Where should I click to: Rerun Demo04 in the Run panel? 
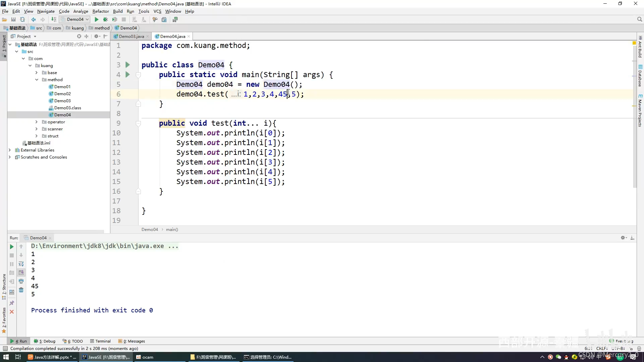pyautogui.click(x=12, y=247)
